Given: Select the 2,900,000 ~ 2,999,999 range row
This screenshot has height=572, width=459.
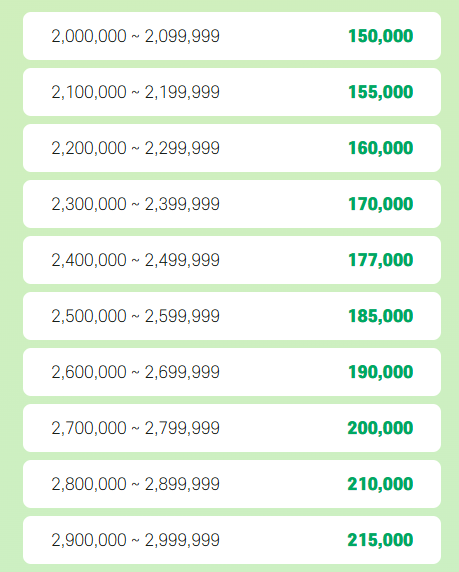Looking at the screenshot, I should tap(232, 540).
